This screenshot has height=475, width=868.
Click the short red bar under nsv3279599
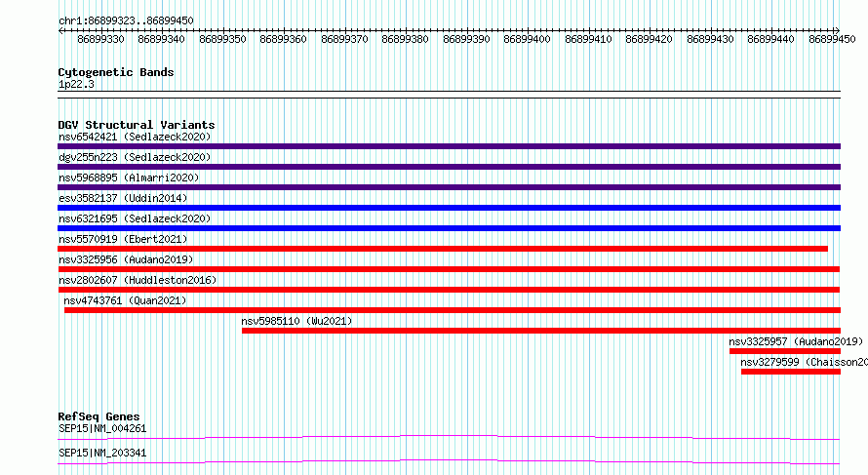(791, 372)
